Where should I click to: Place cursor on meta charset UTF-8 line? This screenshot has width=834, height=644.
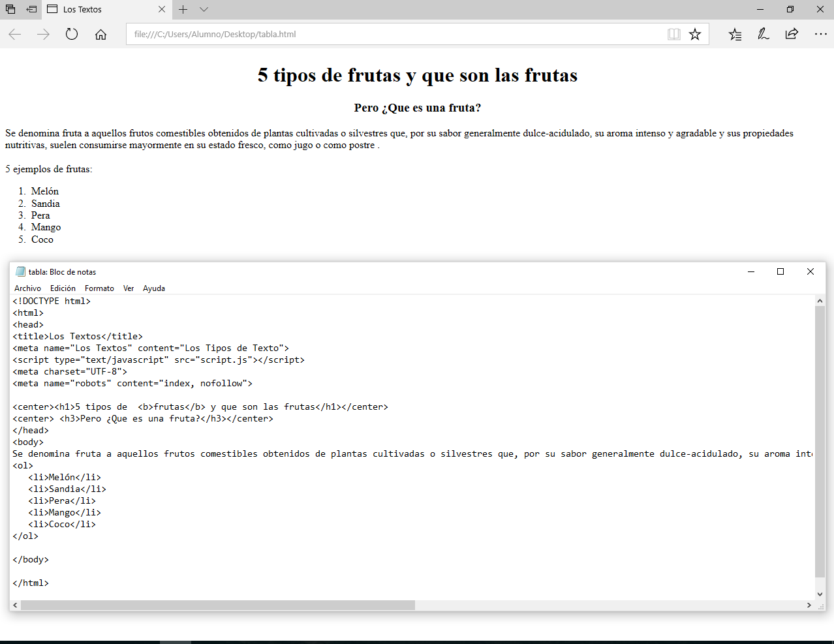pos(70,371)
